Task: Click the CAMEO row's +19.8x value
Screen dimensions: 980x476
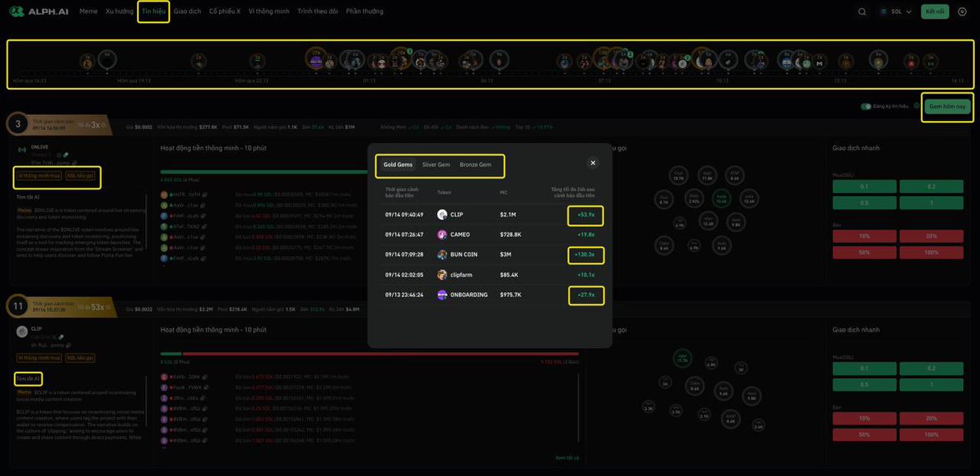Action: pos(586,235)
